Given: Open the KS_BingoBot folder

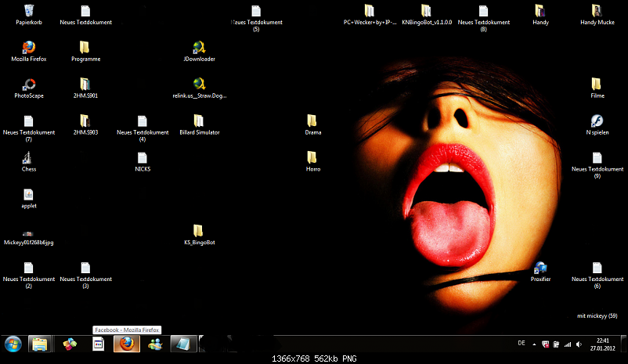Looking at the screenshot, I should click(x=200, y=235).
